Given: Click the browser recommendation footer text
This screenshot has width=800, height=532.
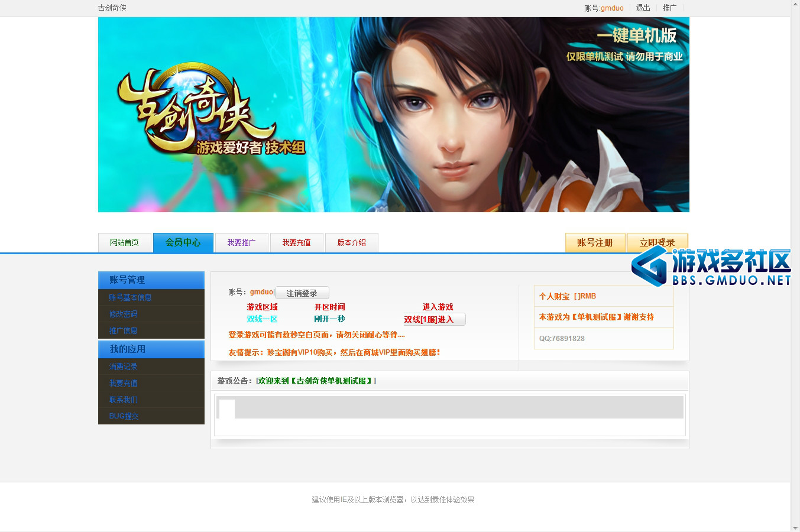Looking at the screenshot, I should pyautogui.click(x=393, y=499).
